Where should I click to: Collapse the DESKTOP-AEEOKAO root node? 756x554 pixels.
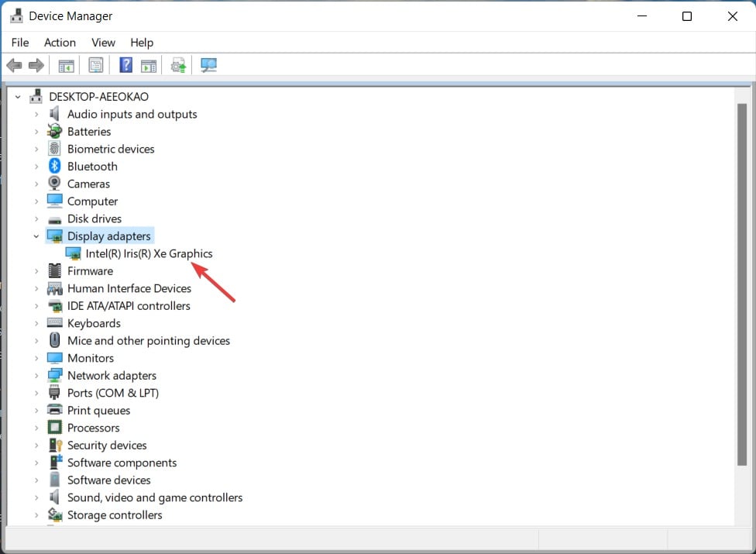click(x=18, y=97)
